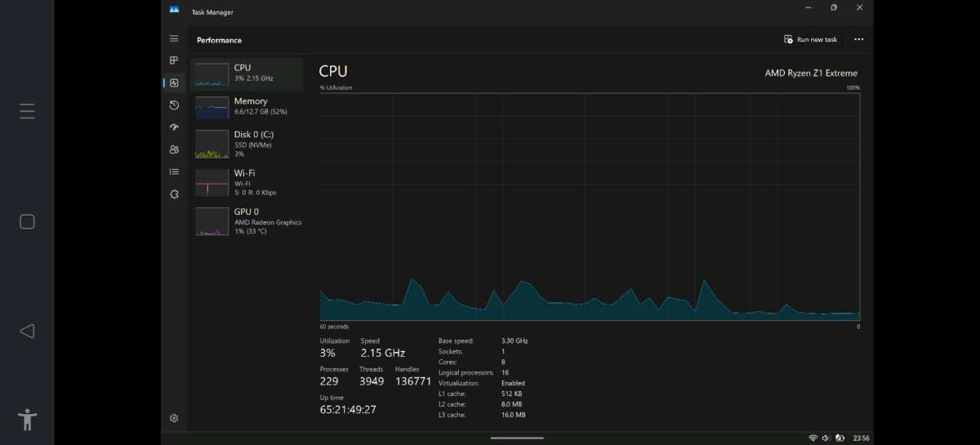Tap the Android back triangle button
This screenshot has width=980, height=445.
[x=27, y=331]
